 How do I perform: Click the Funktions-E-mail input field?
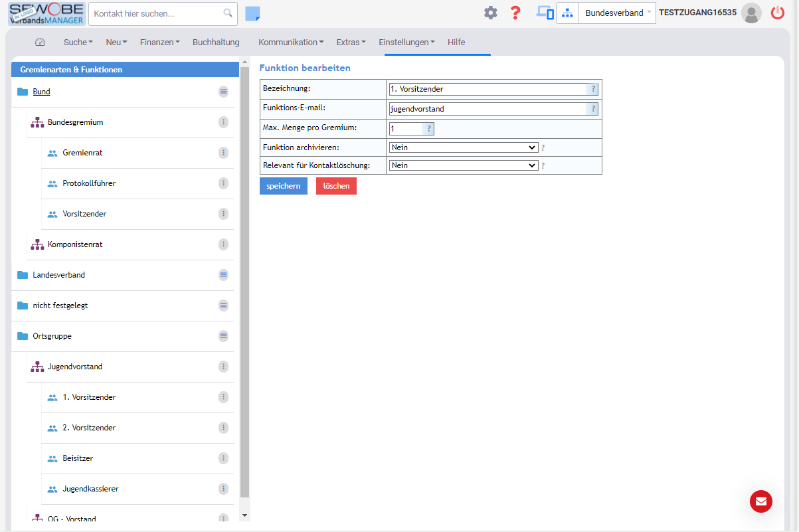point(488,109)
